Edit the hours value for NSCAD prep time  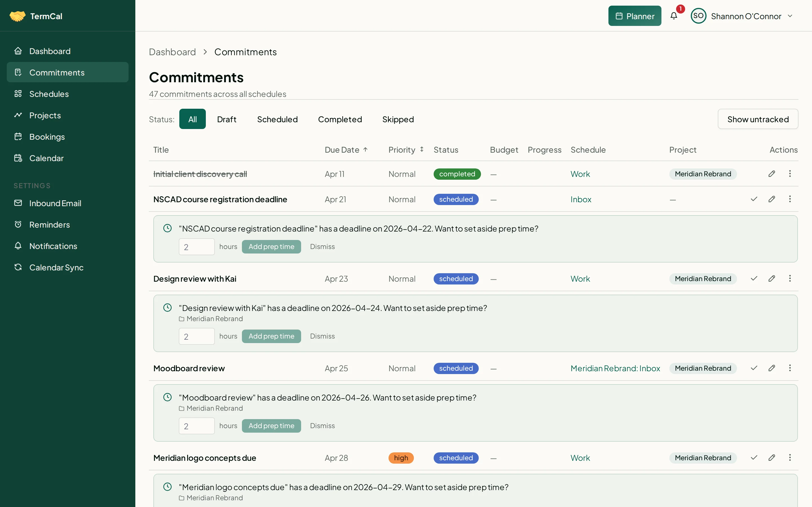[x=196, y=246]
